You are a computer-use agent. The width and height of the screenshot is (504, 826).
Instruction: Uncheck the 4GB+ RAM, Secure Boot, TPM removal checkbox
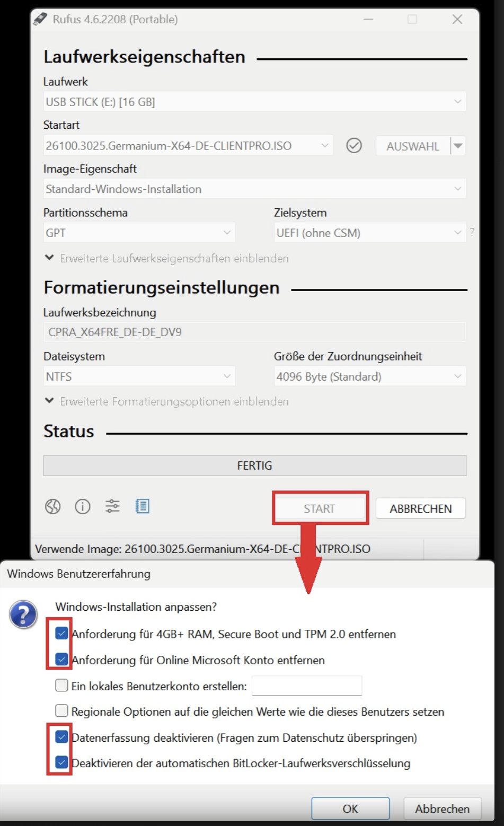click(62, 634)
